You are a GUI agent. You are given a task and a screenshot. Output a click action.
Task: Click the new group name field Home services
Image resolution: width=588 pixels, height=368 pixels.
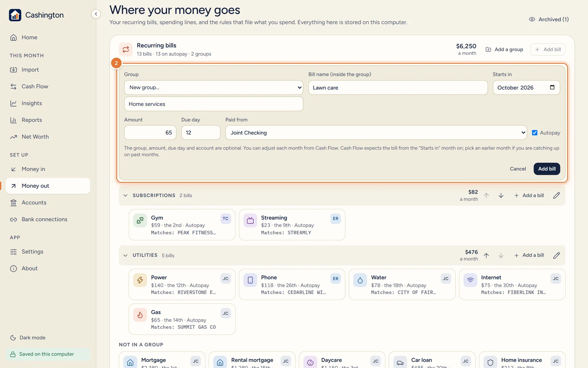pyautogui.click(x=214, y=104)
